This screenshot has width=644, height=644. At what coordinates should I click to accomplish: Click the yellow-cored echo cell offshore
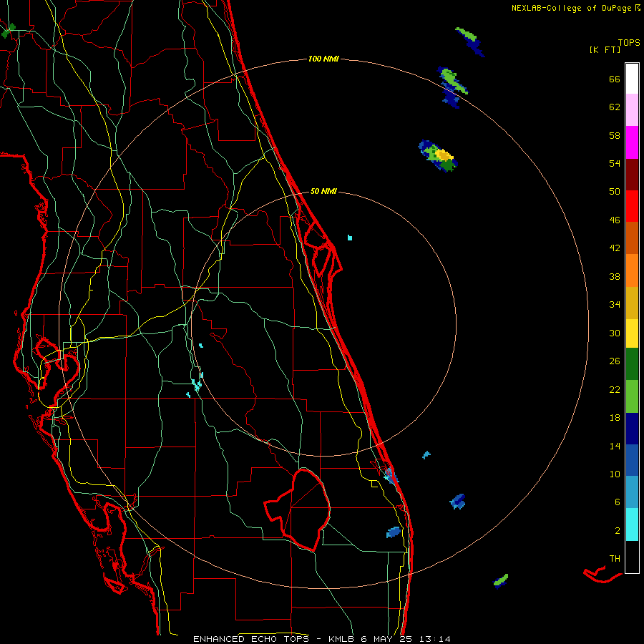tap(439, 156)
